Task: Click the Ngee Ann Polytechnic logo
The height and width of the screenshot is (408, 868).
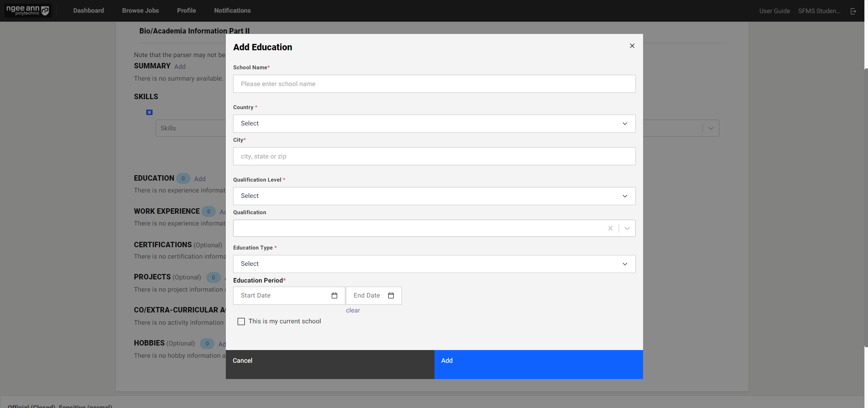Action: tap(28, 10)
